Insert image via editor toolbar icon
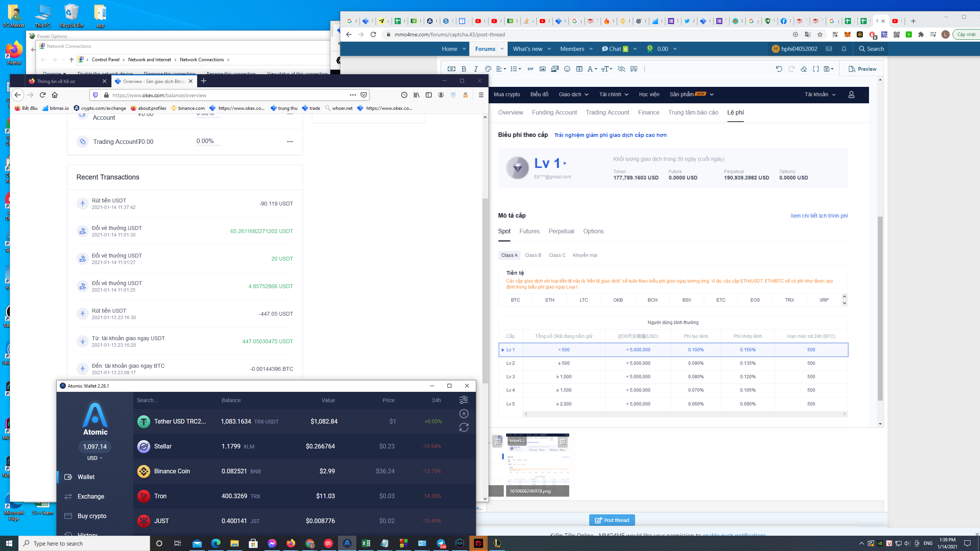This screenshot has width=980, height=551. [542, 69]
